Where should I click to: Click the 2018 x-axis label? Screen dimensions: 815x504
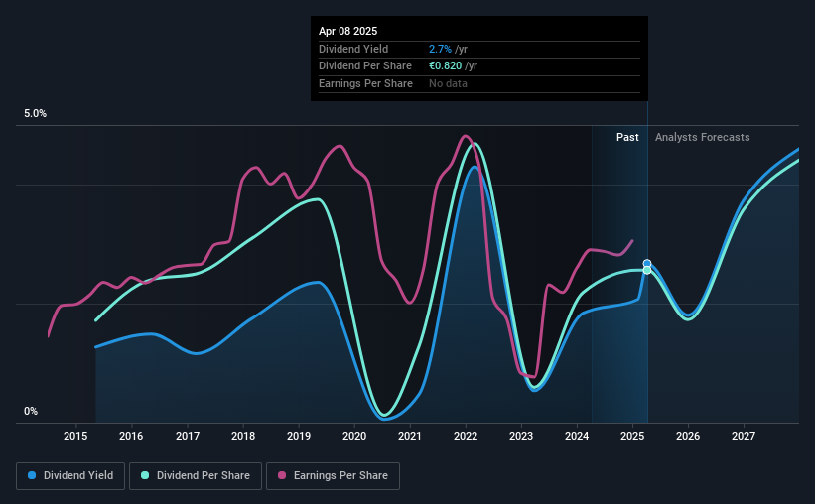243,436
